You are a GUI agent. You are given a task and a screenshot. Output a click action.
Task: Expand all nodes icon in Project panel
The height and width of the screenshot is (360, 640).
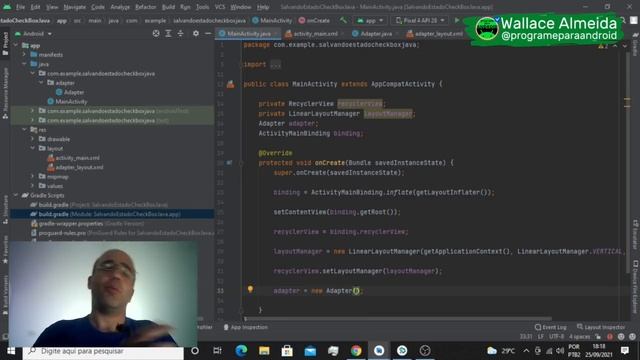[168, 33]
